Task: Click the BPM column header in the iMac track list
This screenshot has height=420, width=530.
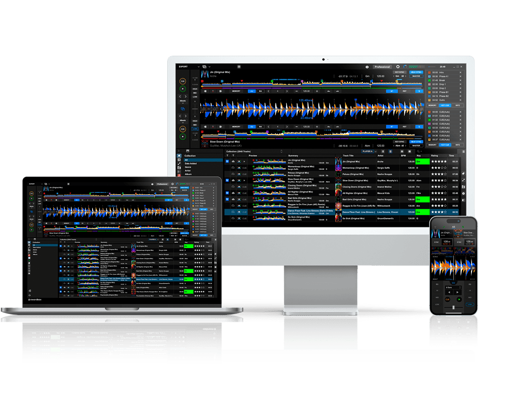Action: pyautogui.click(x=403, y=155)
